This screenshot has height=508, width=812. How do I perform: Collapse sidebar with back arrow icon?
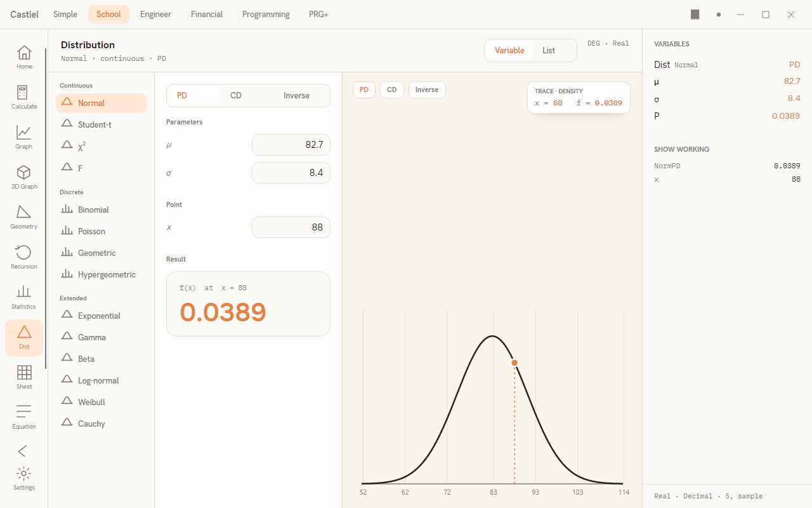coord(23,451)
